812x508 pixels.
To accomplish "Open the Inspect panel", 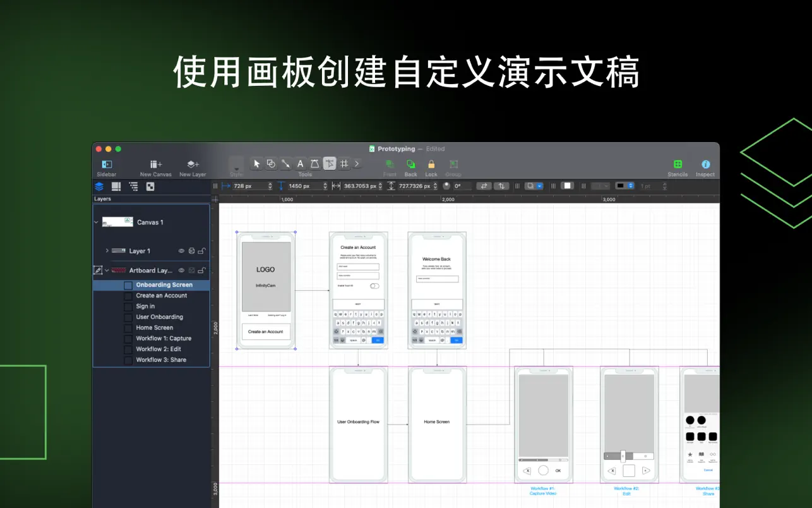I will tap(705, 168).
